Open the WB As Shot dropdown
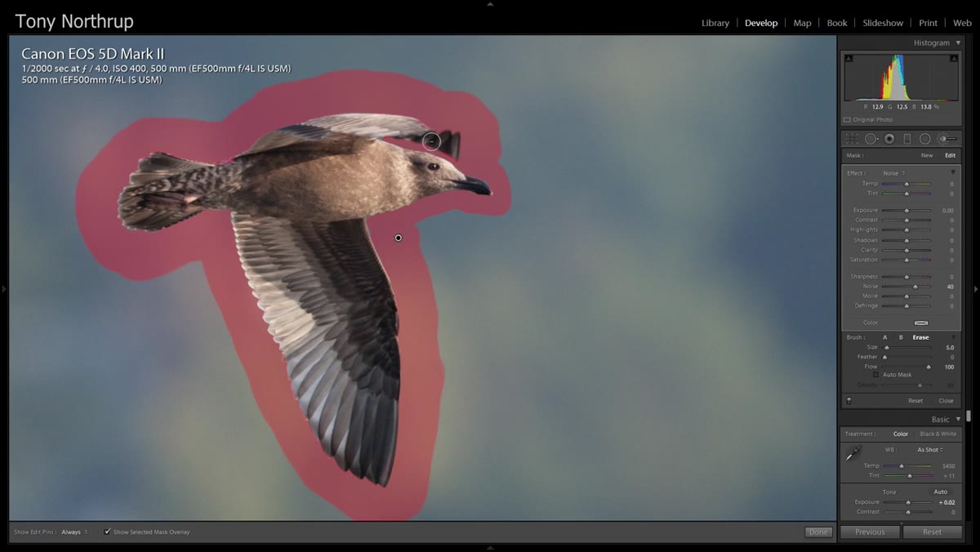980x552 pixels. pos(929,450)
